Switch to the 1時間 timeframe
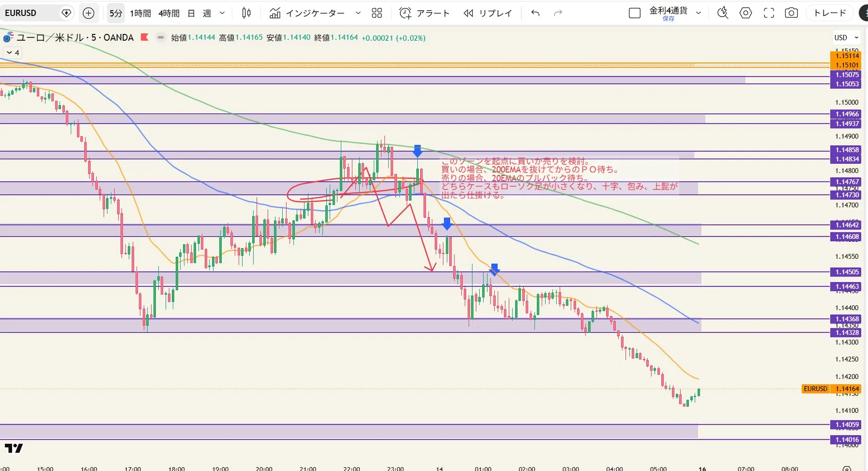Image resolution: width=868 pixels, height=471 pixels. (x=140, y=13)
